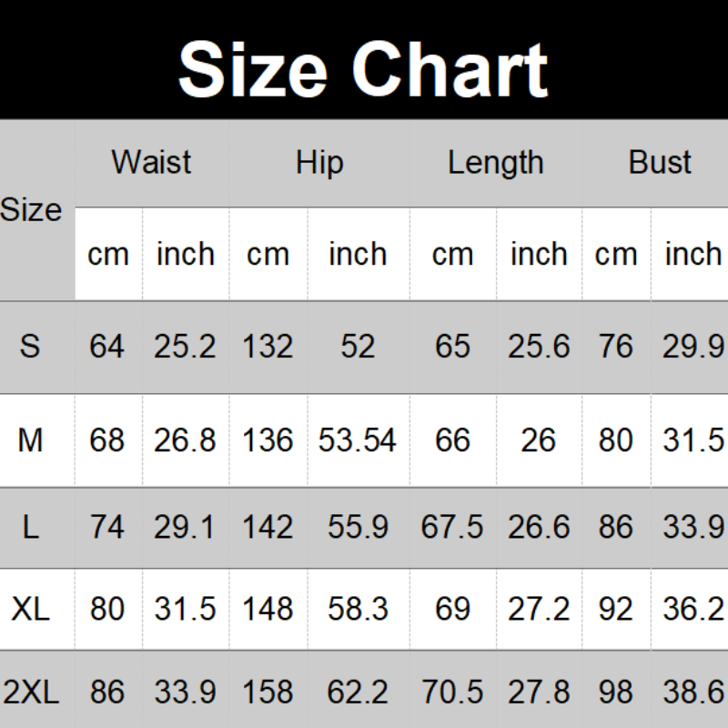Click the Length column header
The width and height of the screenshot is (728, 728).
pos(495,163)
